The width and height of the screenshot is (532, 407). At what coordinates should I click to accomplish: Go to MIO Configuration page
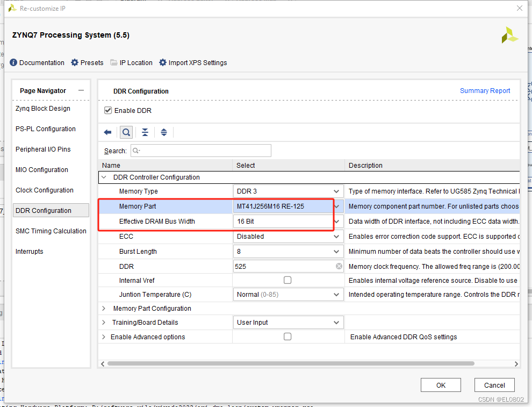pos(42,169)
